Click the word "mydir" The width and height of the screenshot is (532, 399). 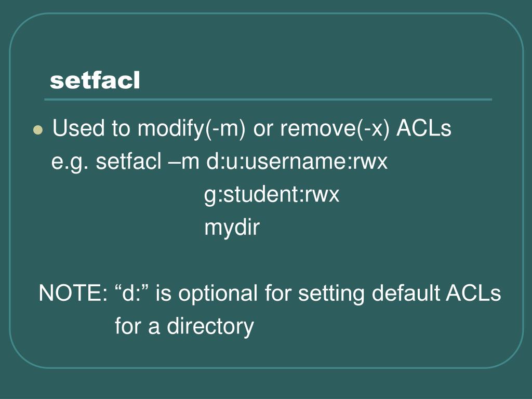[x=232, y=228]
